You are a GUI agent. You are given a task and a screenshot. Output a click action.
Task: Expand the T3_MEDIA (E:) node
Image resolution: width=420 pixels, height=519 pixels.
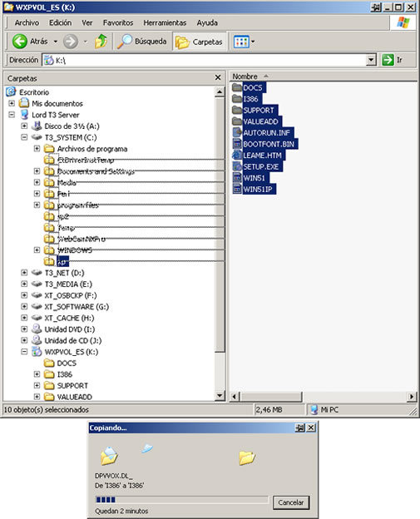tap(24, 284)
